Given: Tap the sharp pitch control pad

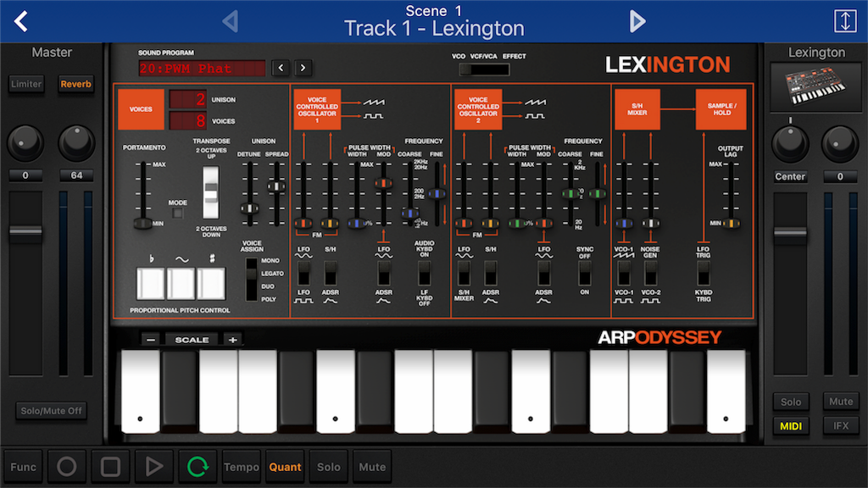Looking at the screenshot, I should [x=211, y=283].
